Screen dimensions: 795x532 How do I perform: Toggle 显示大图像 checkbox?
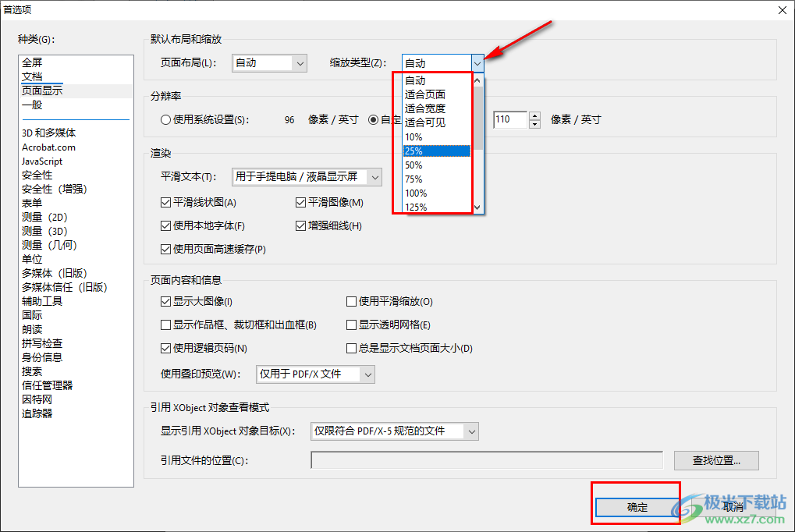click(x=165, y=302)
